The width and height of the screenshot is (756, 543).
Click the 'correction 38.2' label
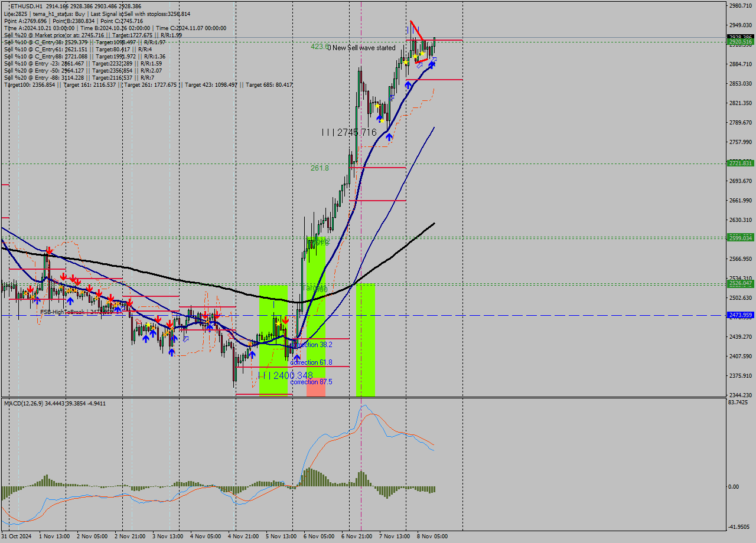point(311,344)
